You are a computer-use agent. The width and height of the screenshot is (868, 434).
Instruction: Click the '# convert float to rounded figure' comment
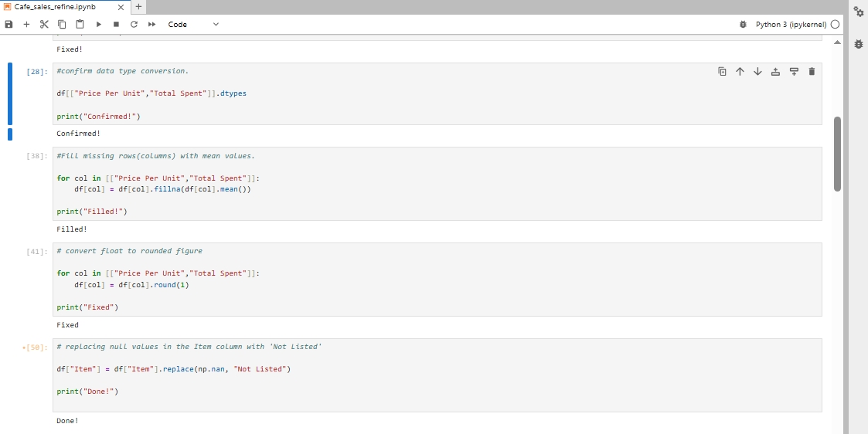pyautogui.click(x=130, y=251)
